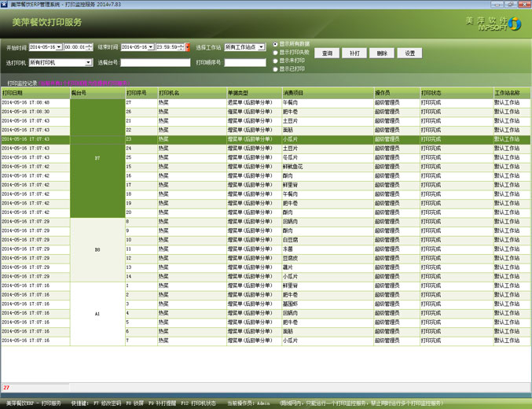Image resolution: width=532 pixels, height=409 pixels.
Task: Click the 工作站名称 column header
Action: pyautogui.click(x=512, y=93)
